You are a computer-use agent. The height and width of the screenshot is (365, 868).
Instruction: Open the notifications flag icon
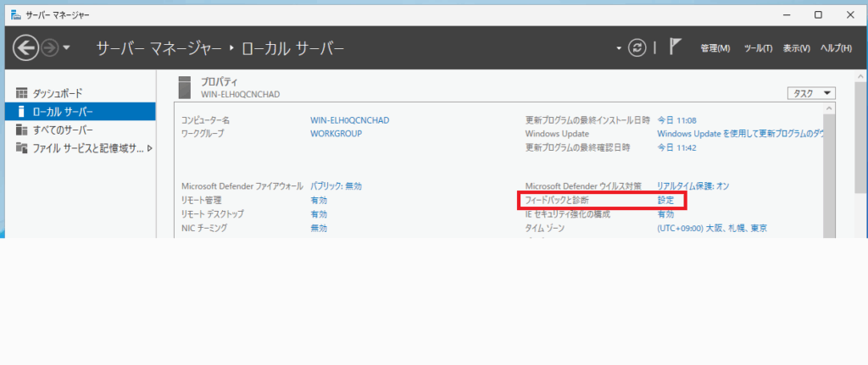[x=676, y=48]
